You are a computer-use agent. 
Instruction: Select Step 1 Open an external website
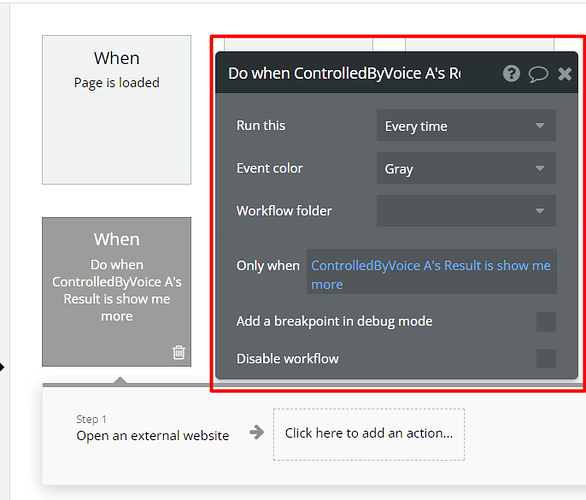(152, 428)
